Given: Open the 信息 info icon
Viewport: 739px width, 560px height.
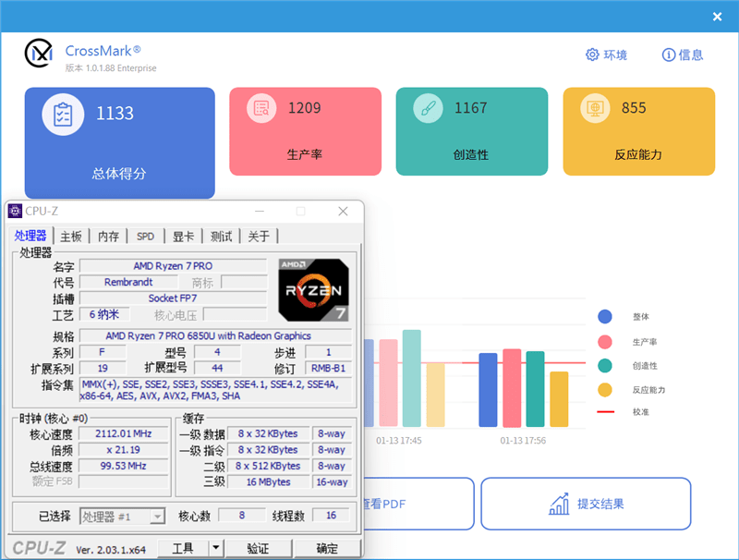Looking at the screenshot, I should (668, 55).
